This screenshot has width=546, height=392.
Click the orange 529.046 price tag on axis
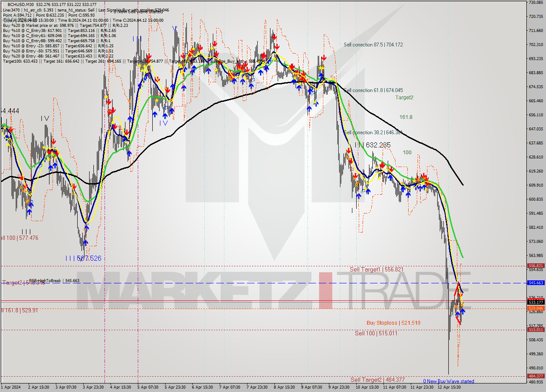point(536,308)
